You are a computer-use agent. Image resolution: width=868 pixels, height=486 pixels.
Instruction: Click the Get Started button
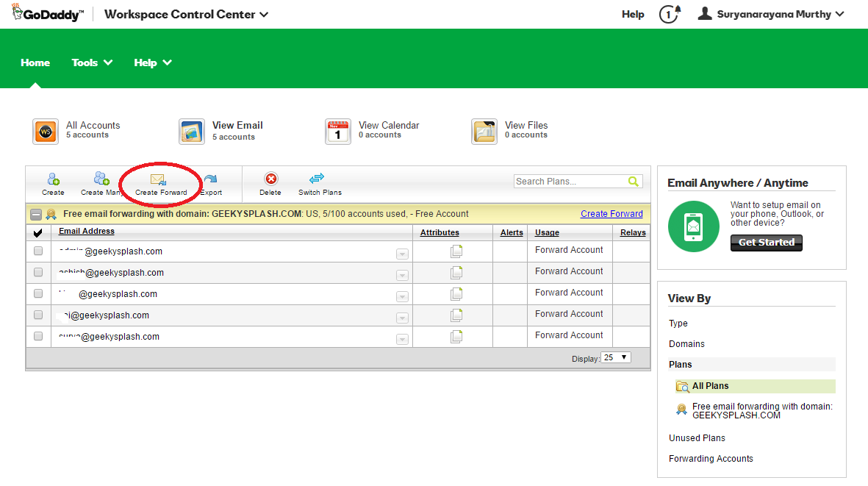766,243
